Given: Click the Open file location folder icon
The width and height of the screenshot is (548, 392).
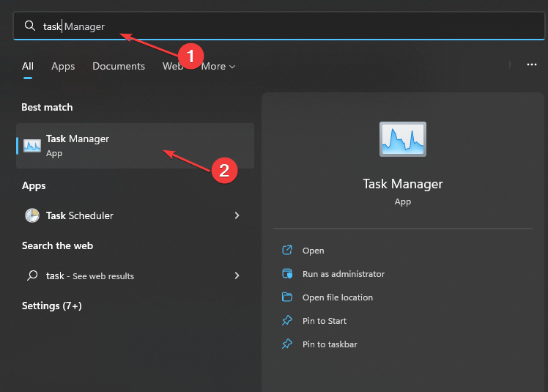Looking at the screenshot, I should 287,297.
